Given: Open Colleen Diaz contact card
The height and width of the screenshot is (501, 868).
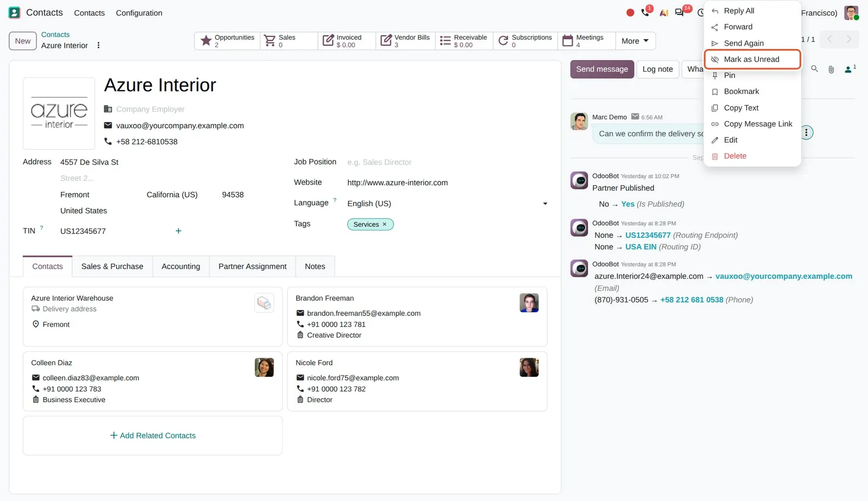Looking at the screenshot, I should [152, 381].
